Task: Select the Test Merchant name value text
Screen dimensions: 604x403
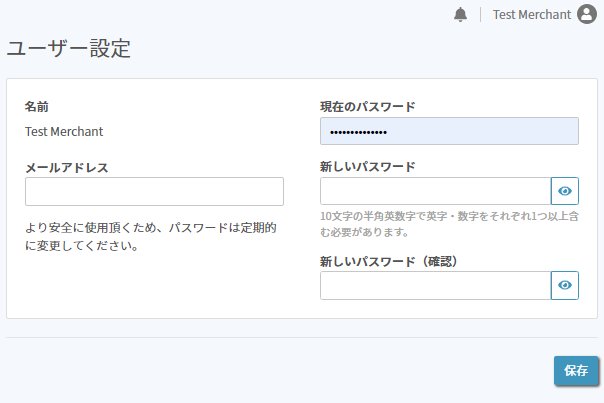Action: pyautogui.click(x=64, y=132)
